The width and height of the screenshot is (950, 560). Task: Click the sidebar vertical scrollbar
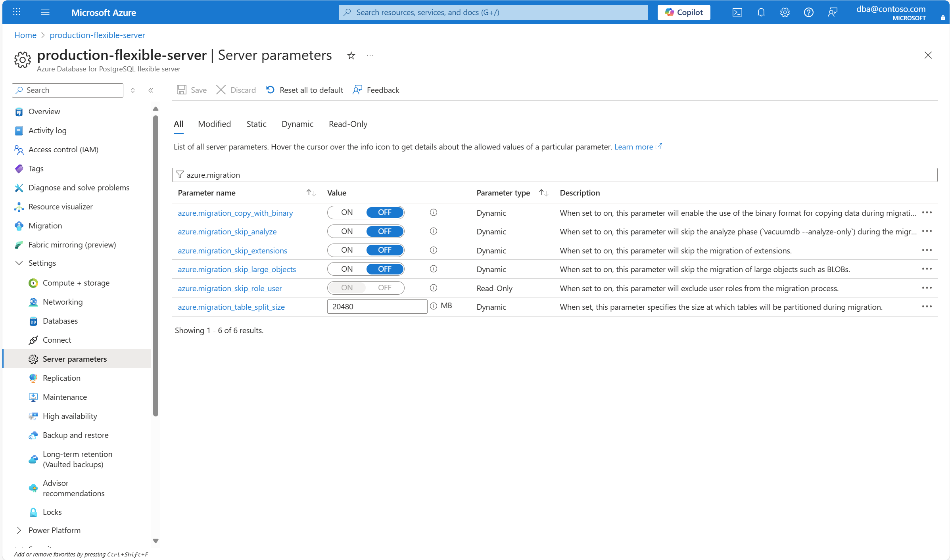tap(155, 266)
